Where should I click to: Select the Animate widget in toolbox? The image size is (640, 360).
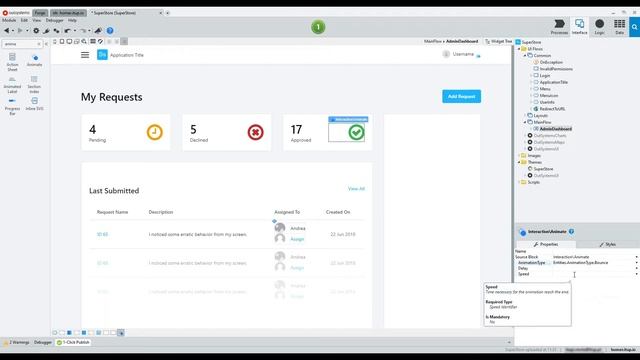click(34, 60)
